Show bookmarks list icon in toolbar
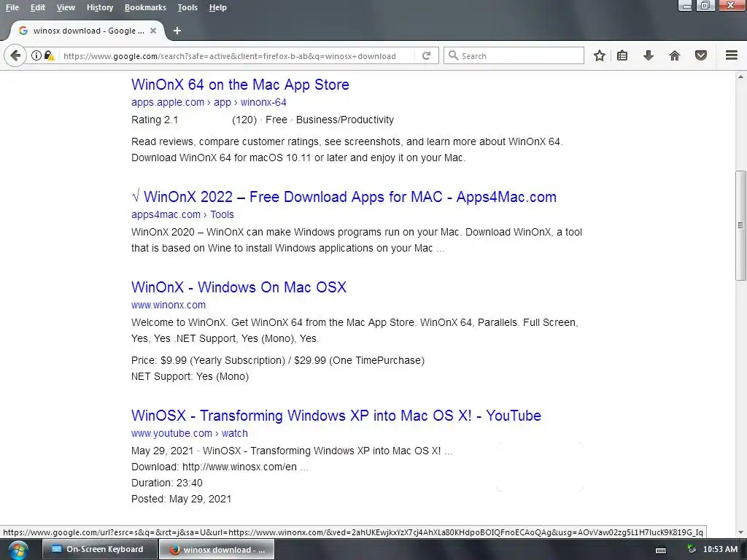 (622, 55)
